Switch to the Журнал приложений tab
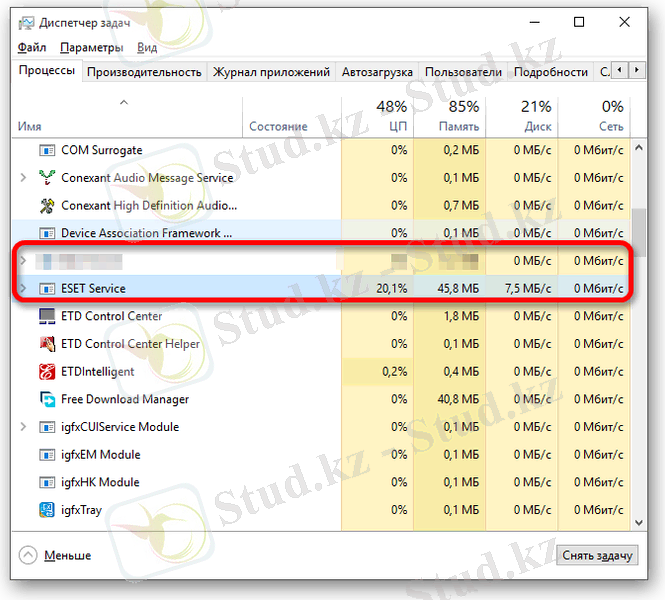The image size is (665, 600). (271, 72)
